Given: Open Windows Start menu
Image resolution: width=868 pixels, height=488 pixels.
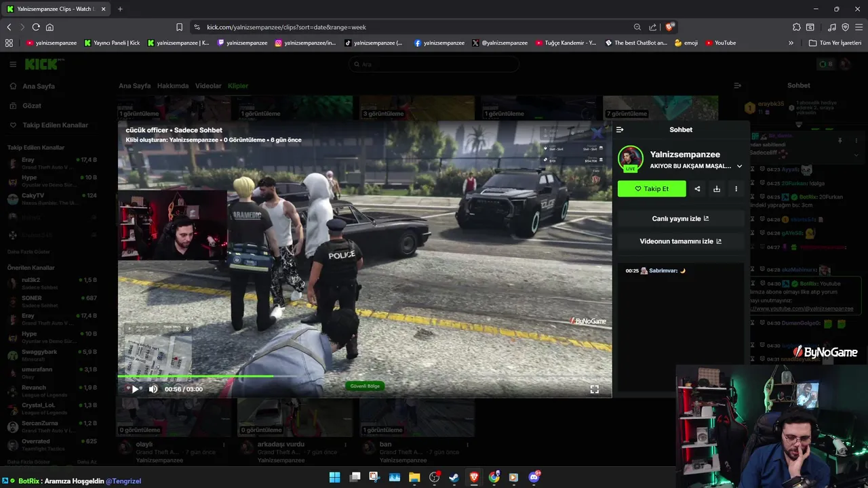Looking at the screenshot, I should [x=335, y=477].
